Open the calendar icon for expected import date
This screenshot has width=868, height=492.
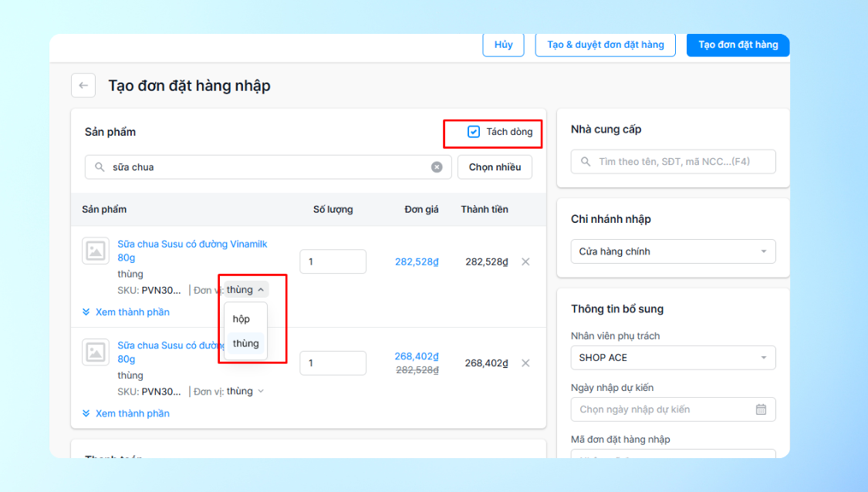tap(762, 409)
